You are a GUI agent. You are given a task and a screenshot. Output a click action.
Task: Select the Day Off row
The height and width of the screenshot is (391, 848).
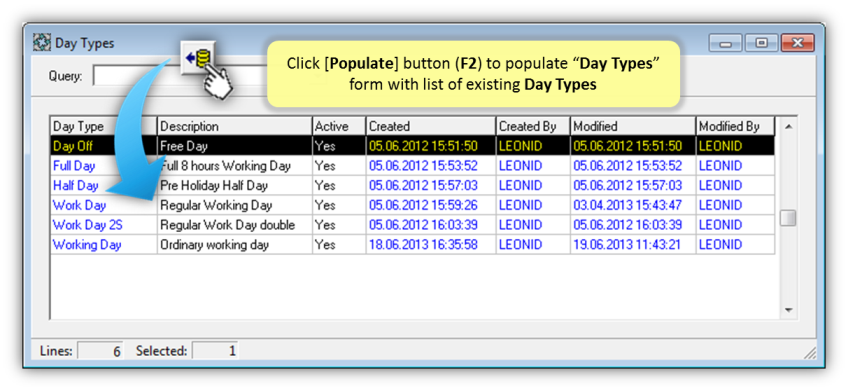tap(413, 145)
